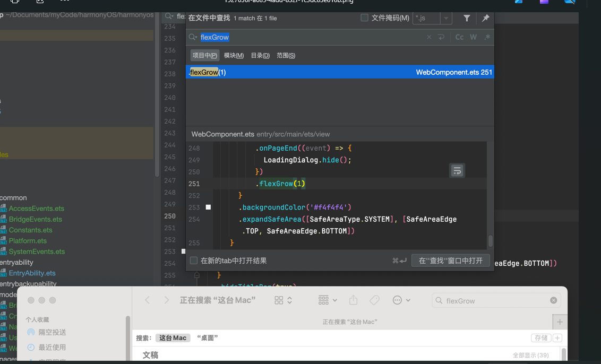This screenshot has width=601, height=364.
Task: Enable the 文件掩码 file mask checkbox
Action: point(364,18)
